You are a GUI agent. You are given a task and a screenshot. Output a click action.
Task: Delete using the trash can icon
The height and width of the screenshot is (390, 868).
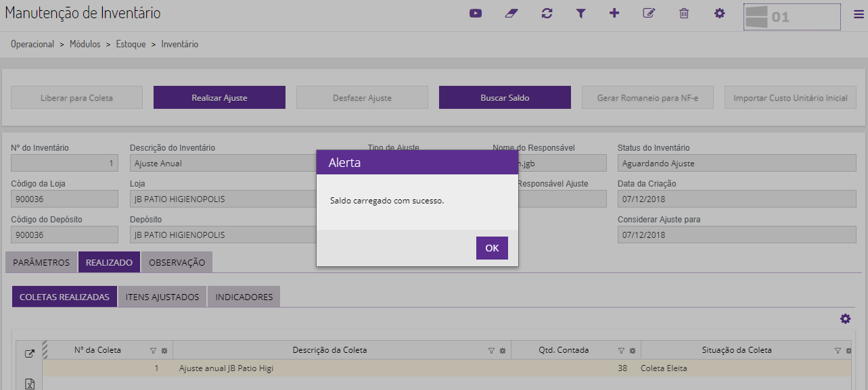684,13
